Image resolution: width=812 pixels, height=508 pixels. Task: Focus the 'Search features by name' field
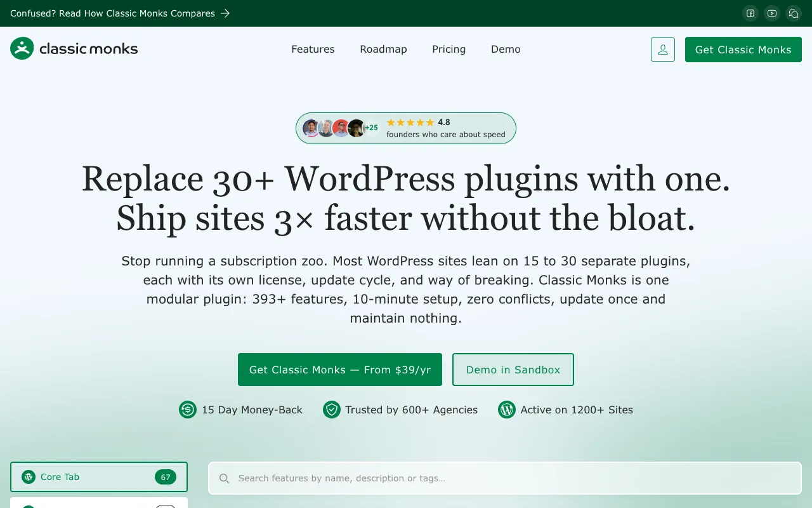pyautogui.click(x=505, y=478)
